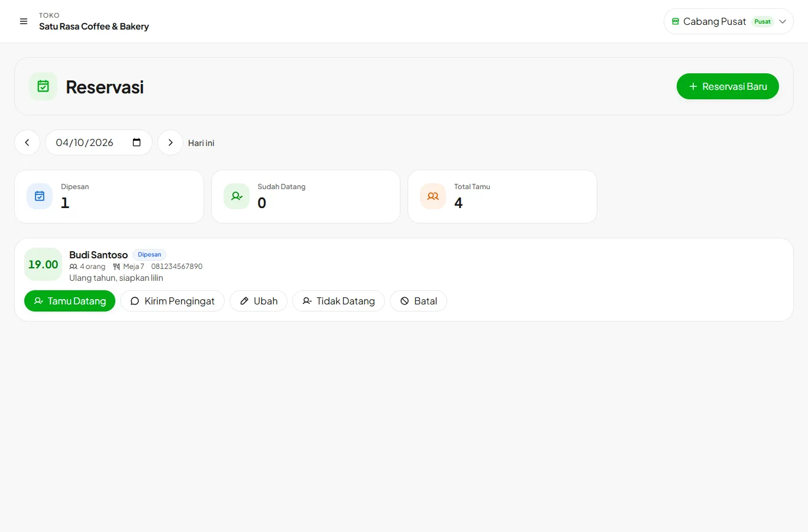Viewport: 808px width, 532px height.
Task: Send reminder via Kirim Pengingat
Action: (173, 301)
